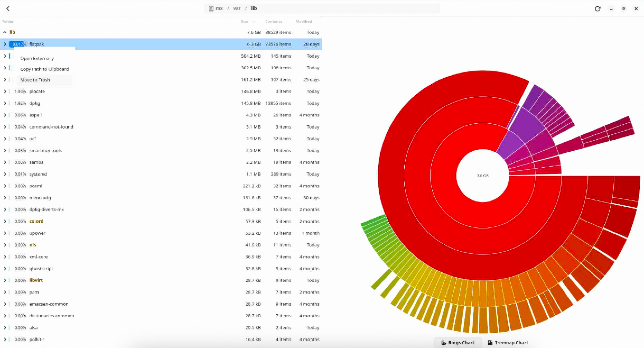Choose Open Externally from context menu
This screenshot has height=348, width=644.
point(44,58)
